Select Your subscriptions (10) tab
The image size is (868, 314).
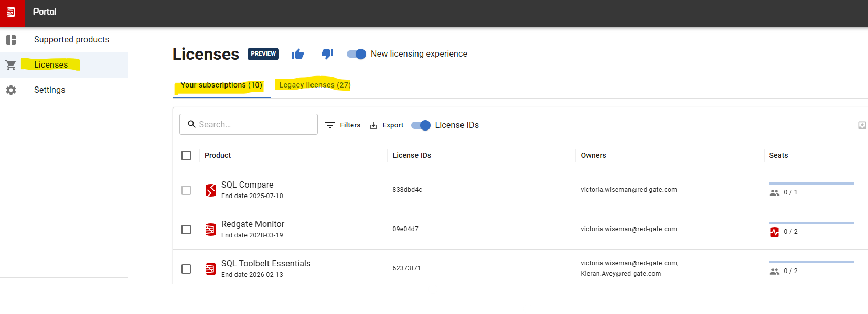pyautogui.click(x=221, y=85)
